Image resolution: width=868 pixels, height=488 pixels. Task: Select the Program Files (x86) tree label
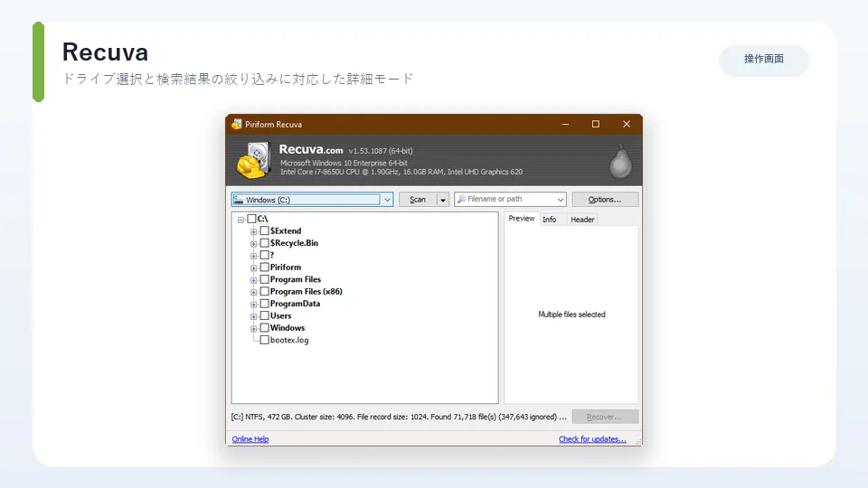307,292
